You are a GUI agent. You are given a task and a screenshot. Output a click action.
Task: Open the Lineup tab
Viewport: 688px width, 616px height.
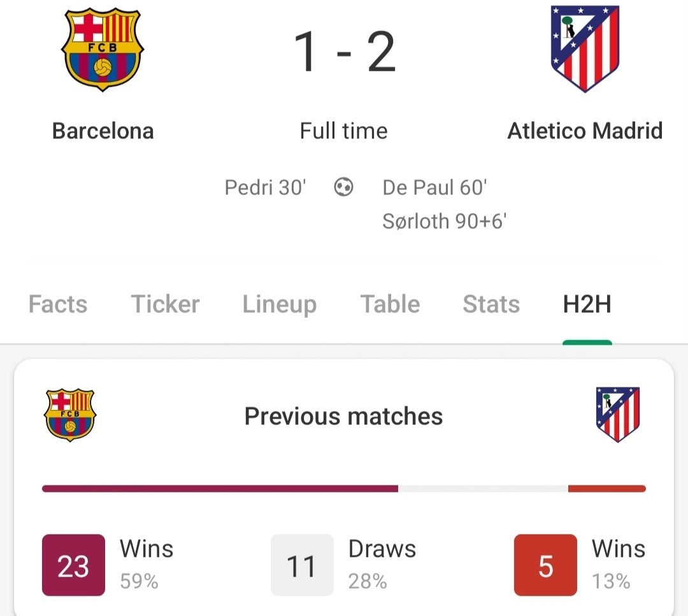coord(280,305)
